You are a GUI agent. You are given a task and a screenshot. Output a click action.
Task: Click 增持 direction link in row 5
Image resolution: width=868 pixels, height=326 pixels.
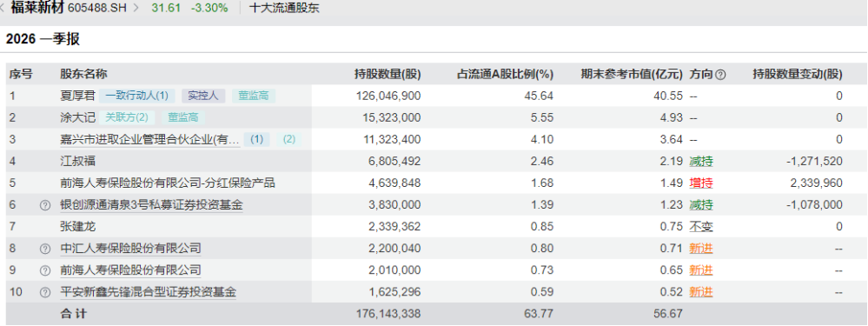coord(701,183)
